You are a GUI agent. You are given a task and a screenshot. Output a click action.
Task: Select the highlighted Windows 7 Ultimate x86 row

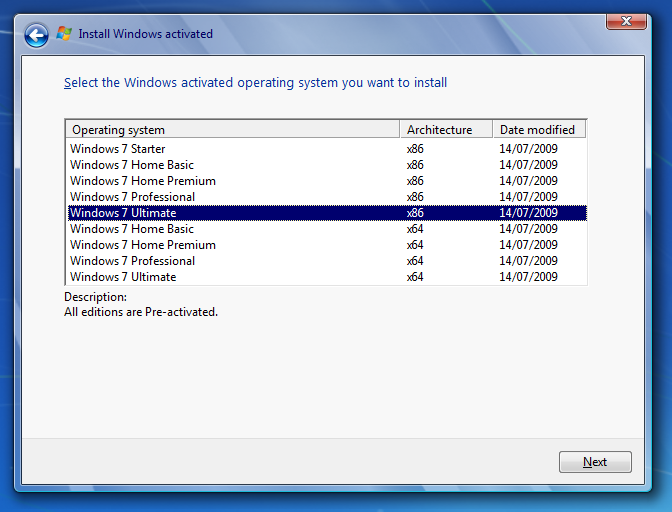click(327, 213)
